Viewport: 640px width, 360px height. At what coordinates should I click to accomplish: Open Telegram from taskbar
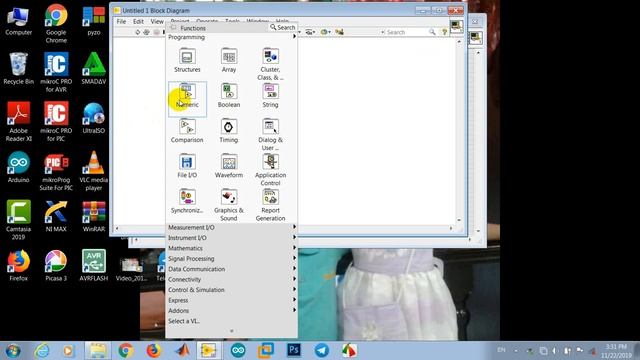point(322,351)
